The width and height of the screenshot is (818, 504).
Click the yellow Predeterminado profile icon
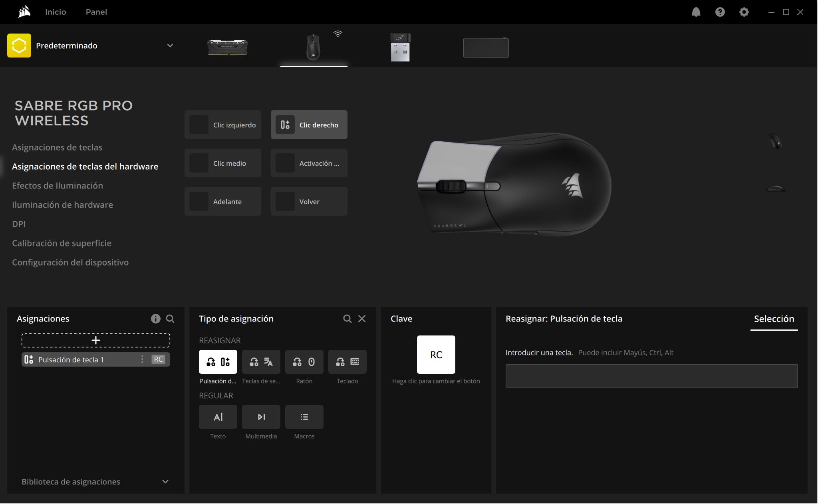pyautogui.click(x=19, y=46)
